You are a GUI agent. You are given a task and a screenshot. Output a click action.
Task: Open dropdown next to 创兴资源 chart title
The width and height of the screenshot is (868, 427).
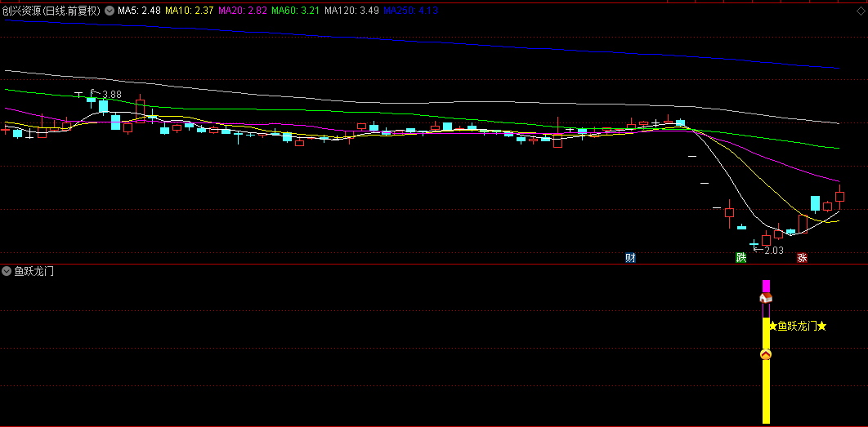pyautogui.click(x=110, y=11)
